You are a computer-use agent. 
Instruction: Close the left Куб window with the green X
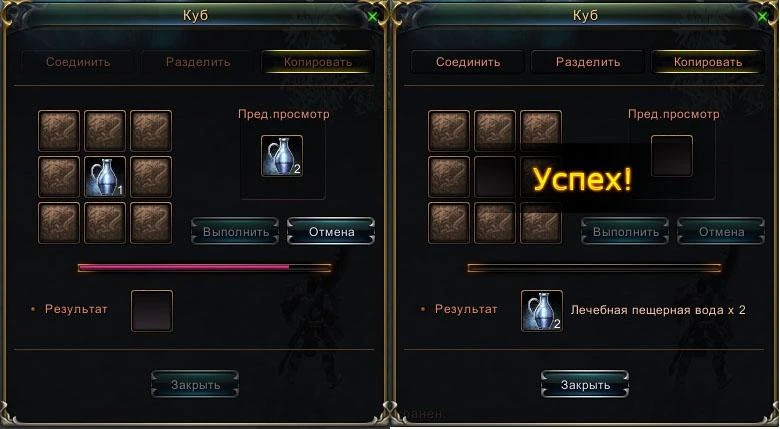tap(373, 17)
